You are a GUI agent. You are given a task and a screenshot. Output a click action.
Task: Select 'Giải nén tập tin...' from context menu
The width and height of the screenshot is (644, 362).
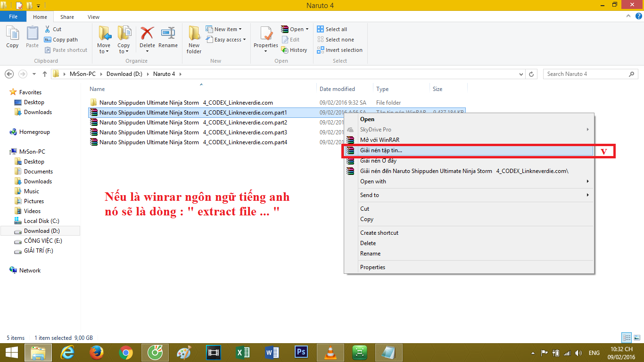381,150
